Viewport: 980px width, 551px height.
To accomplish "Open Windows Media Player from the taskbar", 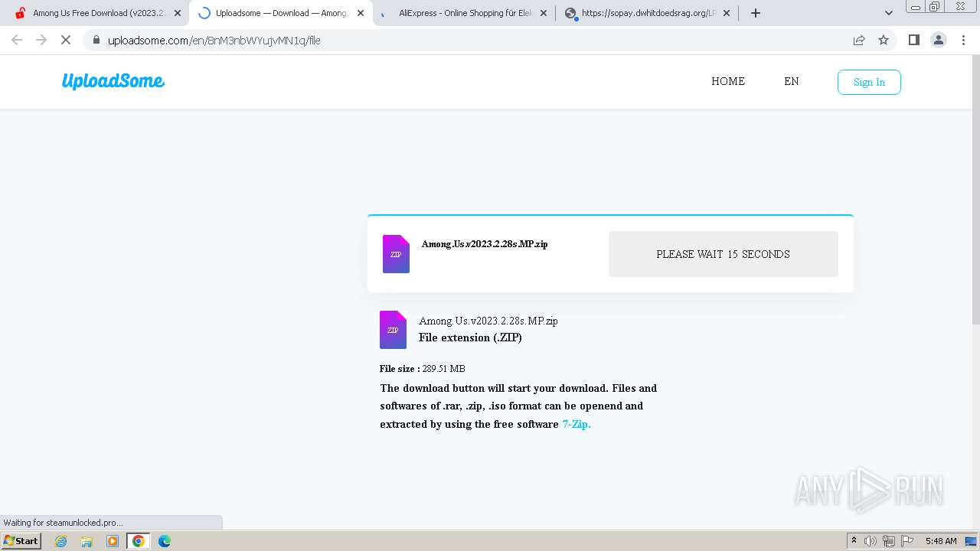I will click(x=113, y=541).
